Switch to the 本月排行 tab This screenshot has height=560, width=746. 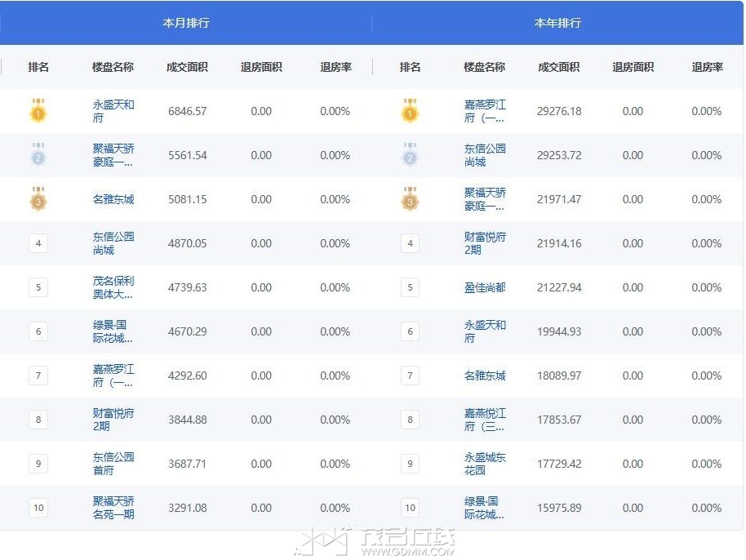(186, 23)
